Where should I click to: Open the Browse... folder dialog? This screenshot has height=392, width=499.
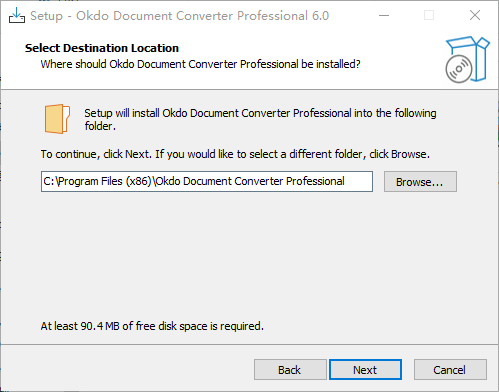(x=420, y=182)
